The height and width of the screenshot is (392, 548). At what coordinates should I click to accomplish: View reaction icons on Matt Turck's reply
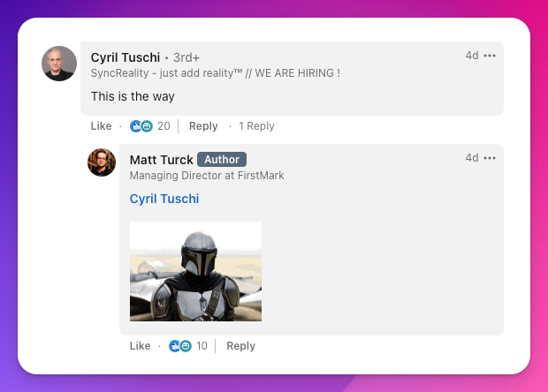click(180, 346)
